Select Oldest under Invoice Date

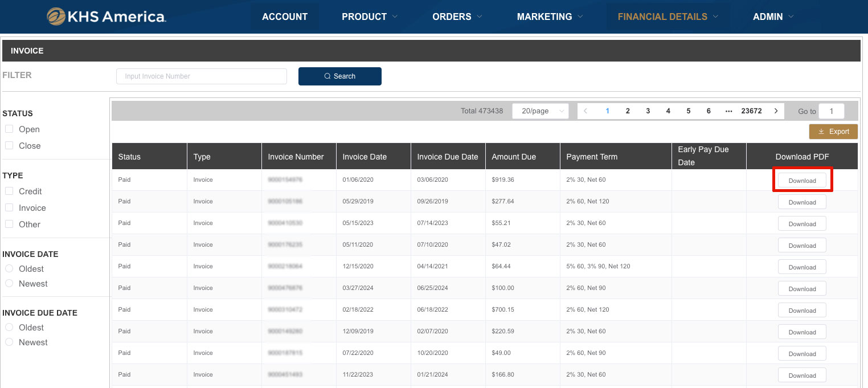pos(9,268)
